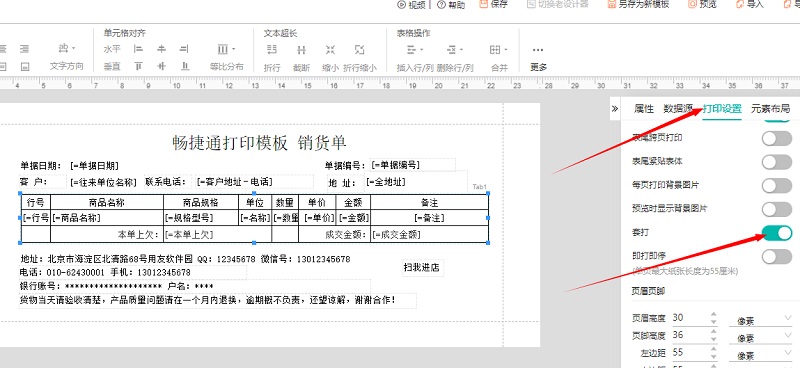Switch to the 属性 properties tab
Screen dimensions: 800x368
click(644, 108)
